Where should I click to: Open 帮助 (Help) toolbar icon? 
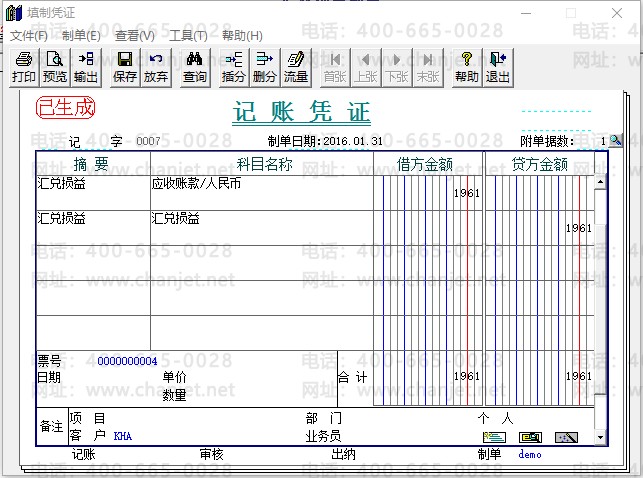click(466, 67)
